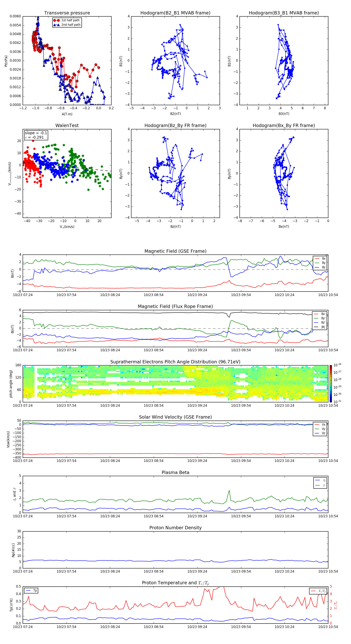Click the 'Transverse pressure' plot title
The width and height of the screenshot is (351, 644).
click(x=67, y=13)
